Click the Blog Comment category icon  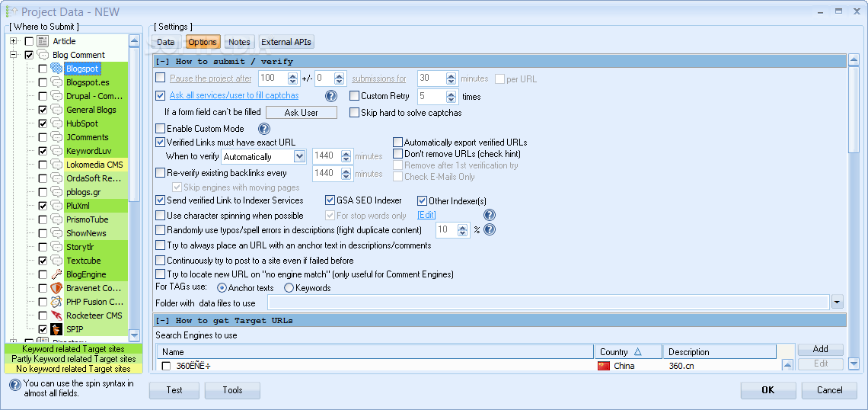(43, 55)
